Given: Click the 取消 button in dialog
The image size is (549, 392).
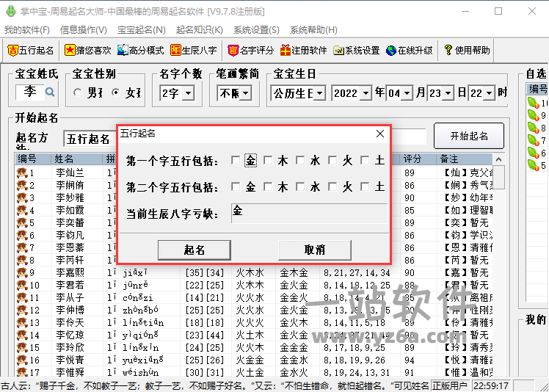Looking at the screenshot, I should coord(315,250).
